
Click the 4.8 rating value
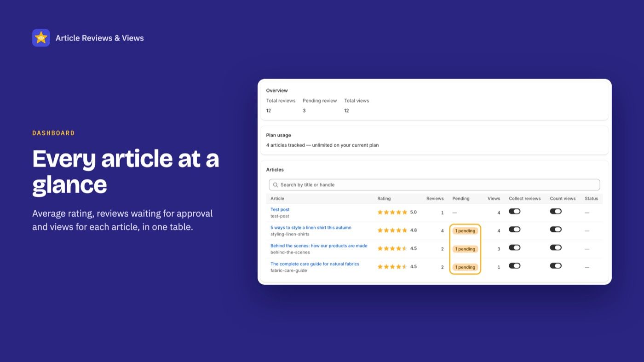tap(414, 230)
